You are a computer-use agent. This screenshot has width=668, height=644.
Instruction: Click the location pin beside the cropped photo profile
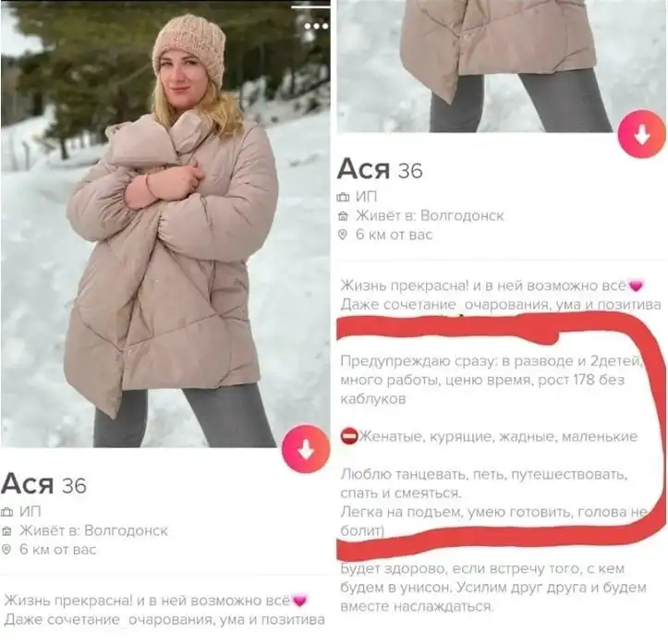(x=343, y=235)
